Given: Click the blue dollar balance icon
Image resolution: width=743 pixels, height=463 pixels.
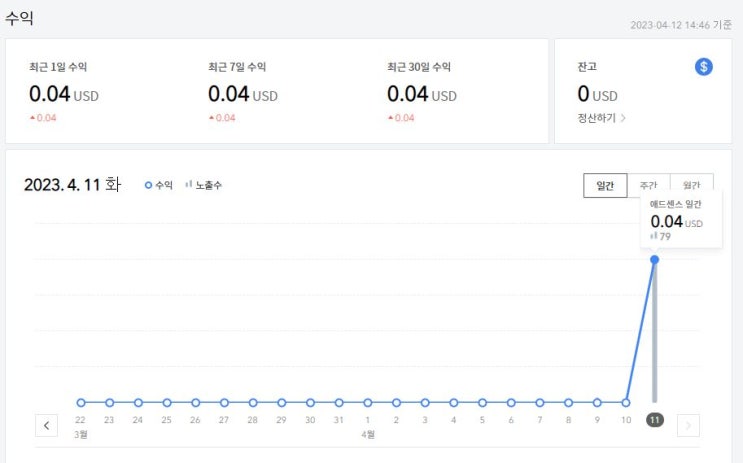Looking at the screenshot, I should tap(704, 67).
